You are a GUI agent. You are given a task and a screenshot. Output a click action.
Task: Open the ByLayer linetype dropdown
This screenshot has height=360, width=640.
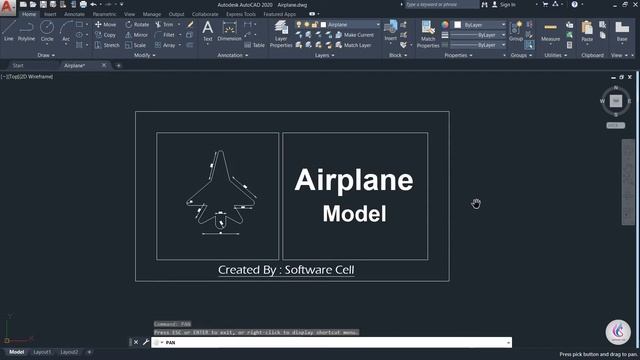(x=503, y=45)
